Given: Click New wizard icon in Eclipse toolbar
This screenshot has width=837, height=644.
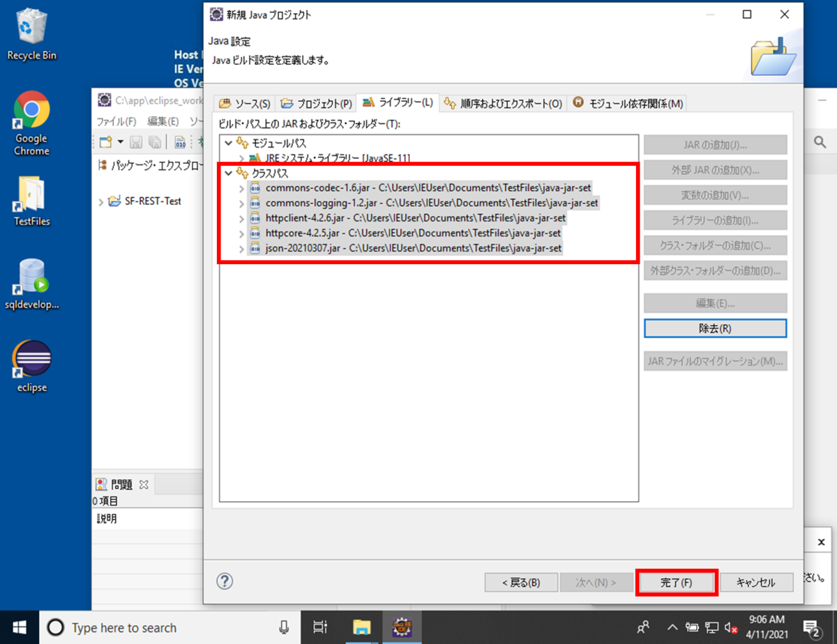Looking at the screenshot, I should click(105, 143).
